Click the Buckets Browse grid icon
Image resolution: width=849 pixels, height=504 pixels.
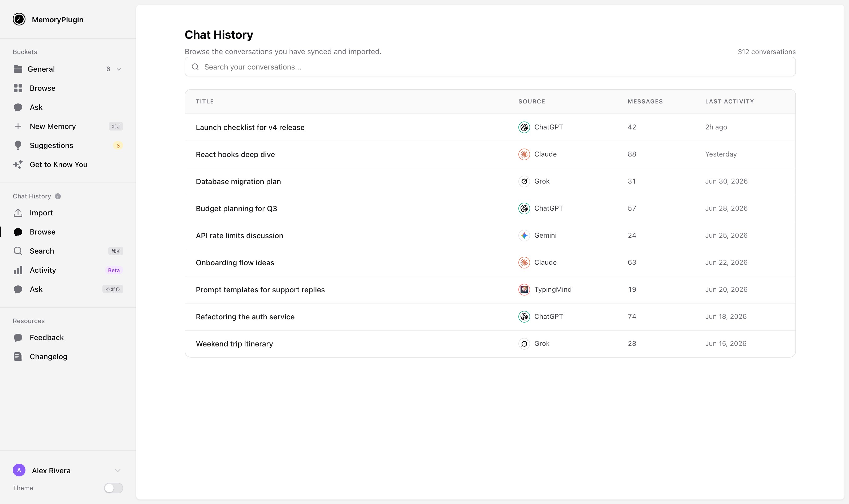pos(18,88)
